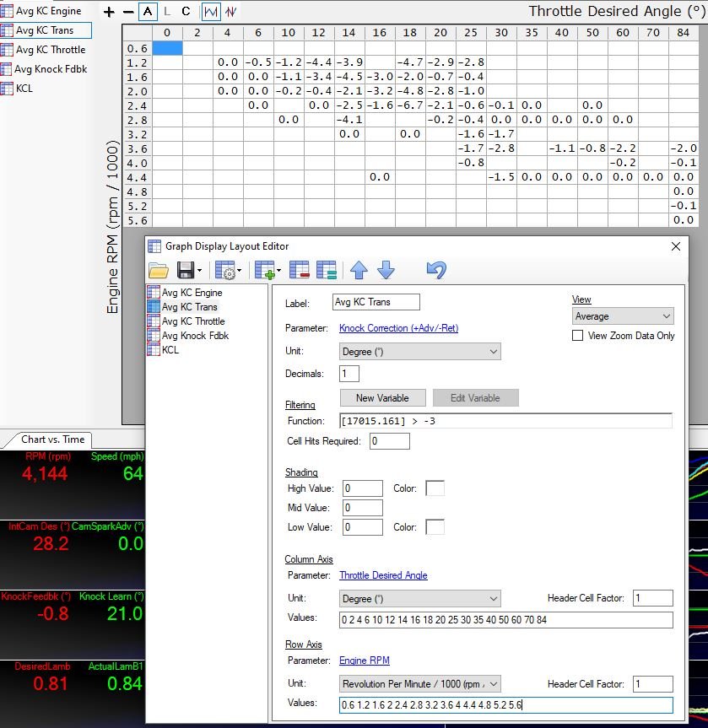
Task: Select the 'A' mode toggle above the table
Action: (148, 12)
